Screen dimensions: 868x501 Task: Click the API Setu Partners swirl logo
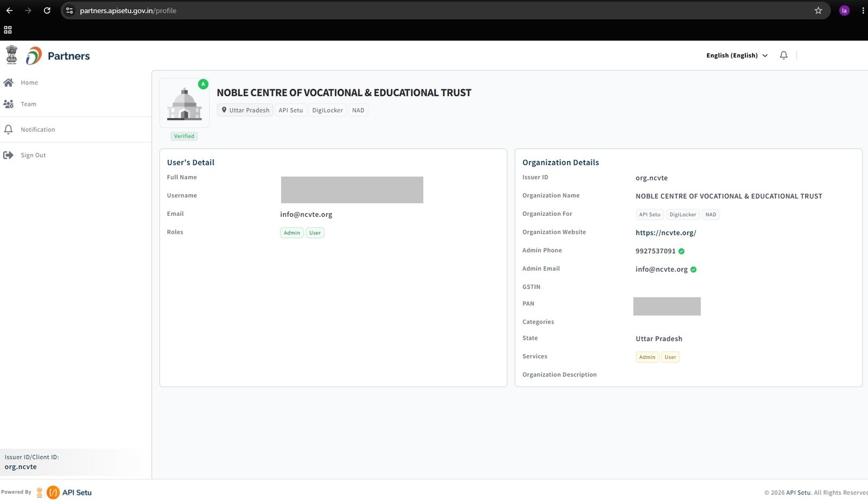34,55
